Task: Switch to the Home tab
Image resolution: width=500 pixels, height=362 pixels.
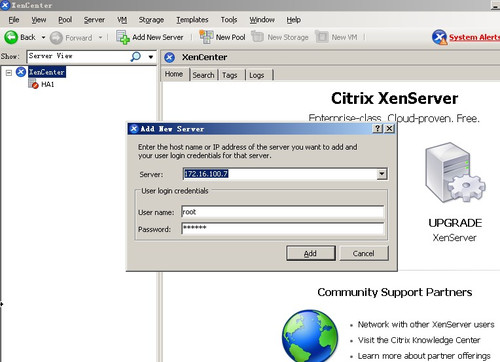Action: tap(174, 74)
